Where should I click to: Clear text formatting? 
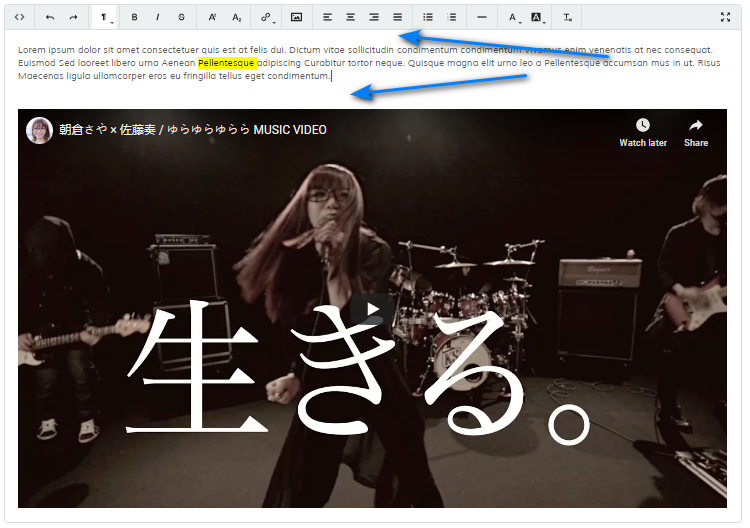tap(568, 17)
